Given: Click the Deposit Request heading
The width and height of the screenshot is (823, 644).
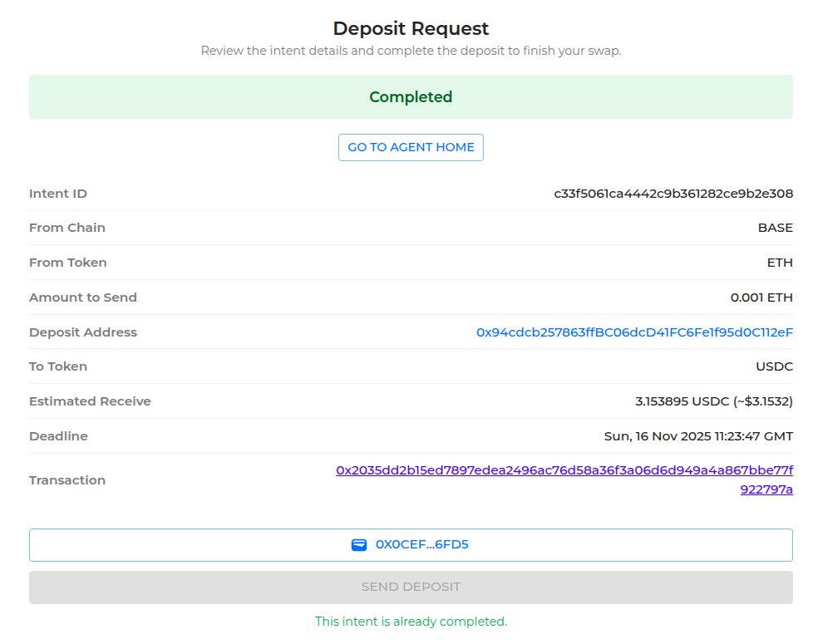Looking at the screenshot, I should pos(411,28).
